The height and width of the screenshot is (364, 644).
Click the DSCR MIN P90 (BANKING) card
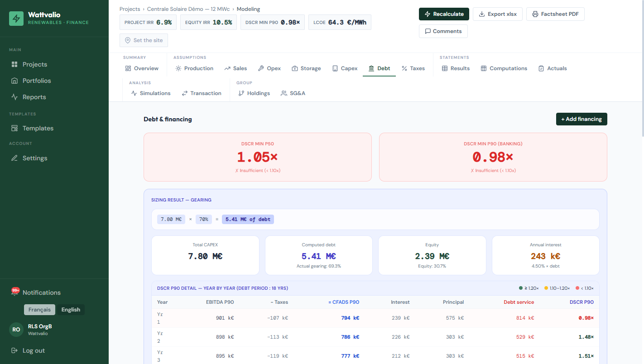493,157
